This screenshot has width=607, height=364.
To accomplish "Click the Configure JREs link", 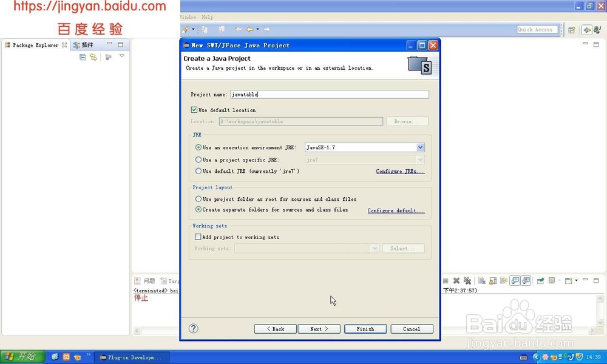I will (399, 171).
